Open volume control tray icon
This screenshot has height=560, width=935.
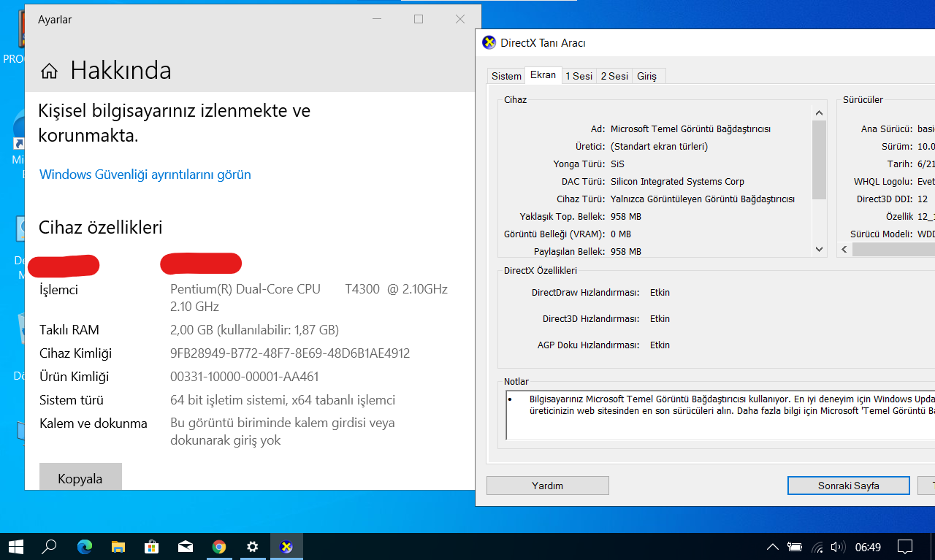tap(838, 547)
